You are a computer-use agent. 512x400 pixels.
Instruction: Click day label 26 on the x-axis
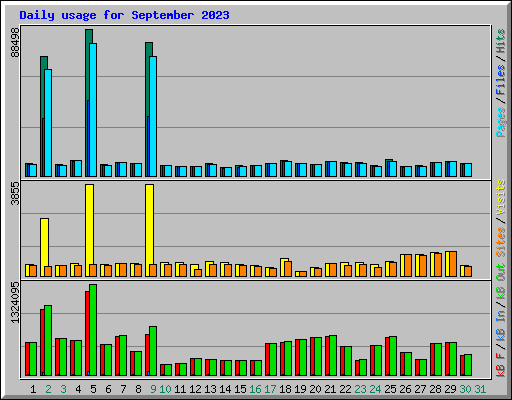coord(405,389)
